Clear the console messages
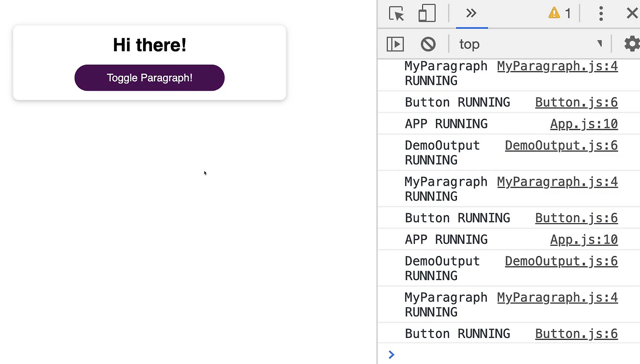Screen dimensions: 640x364 pos(428,44)
